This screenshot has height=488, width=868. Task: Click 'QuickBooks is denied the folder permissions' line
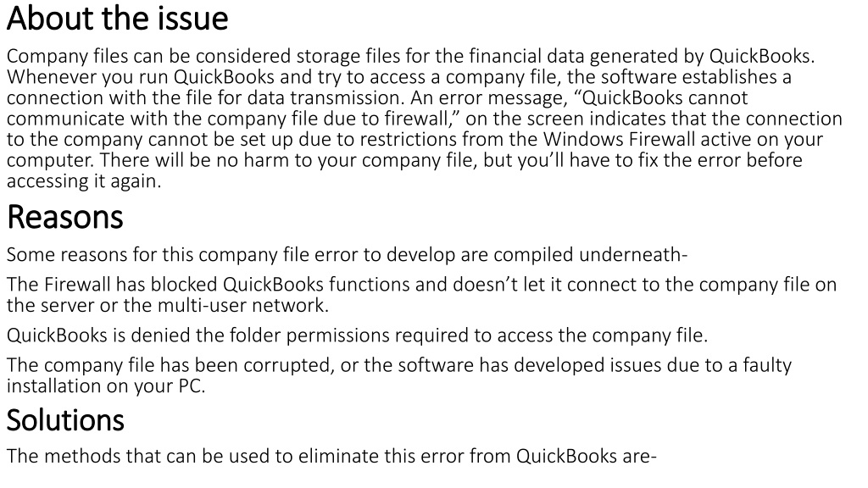point(357,335)
